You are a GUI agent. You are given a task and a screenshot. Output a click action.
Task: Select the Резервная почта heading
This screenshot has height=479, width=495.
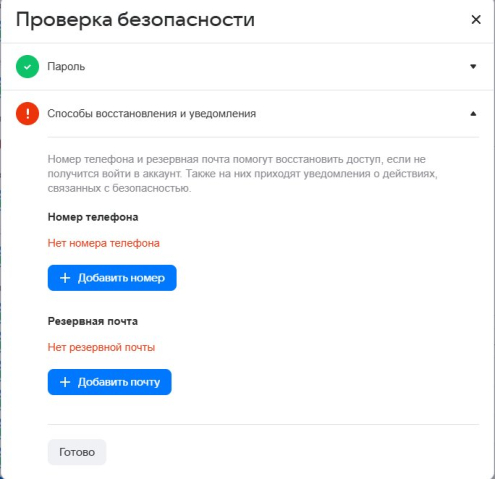pos(93,321)
